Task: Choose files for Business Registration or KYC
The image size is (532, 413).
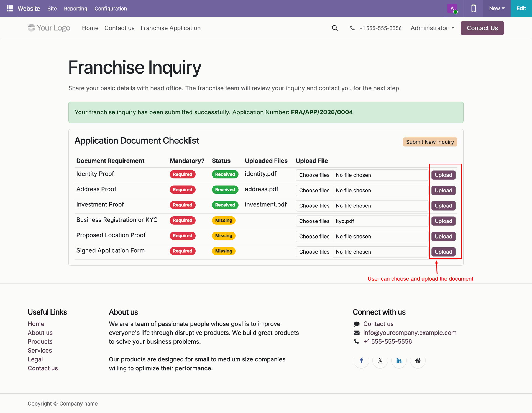Action: (314, 221)
